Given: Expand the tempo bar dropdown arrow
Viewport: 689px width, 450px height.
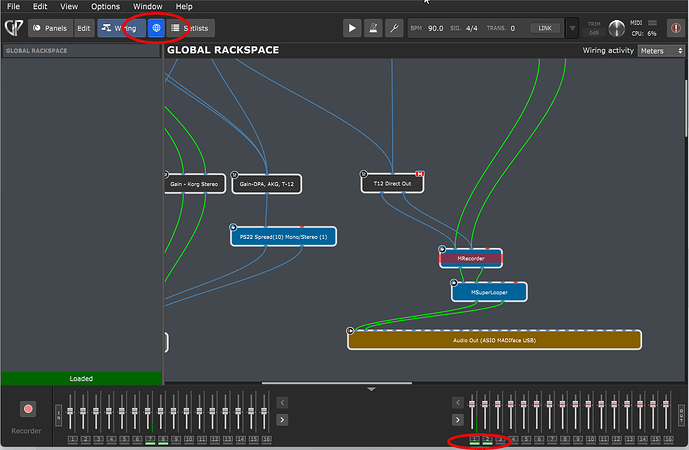Looking at the screenshot, I should [x=572, y=29].
